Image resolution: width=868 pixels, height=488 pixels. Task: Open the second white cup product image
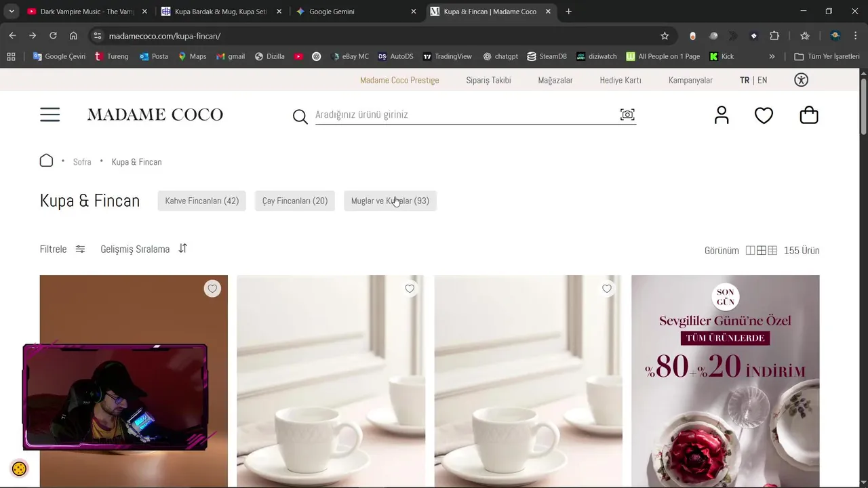(x=331, y=381)
